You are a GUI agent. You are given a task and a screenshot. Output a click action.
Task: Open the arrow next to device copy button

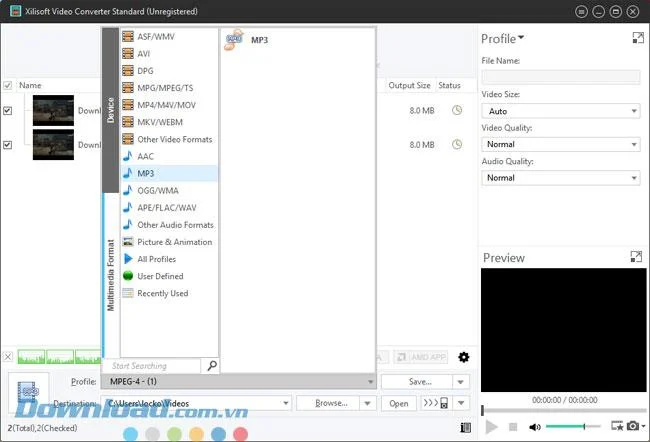[x=461, y=403]
